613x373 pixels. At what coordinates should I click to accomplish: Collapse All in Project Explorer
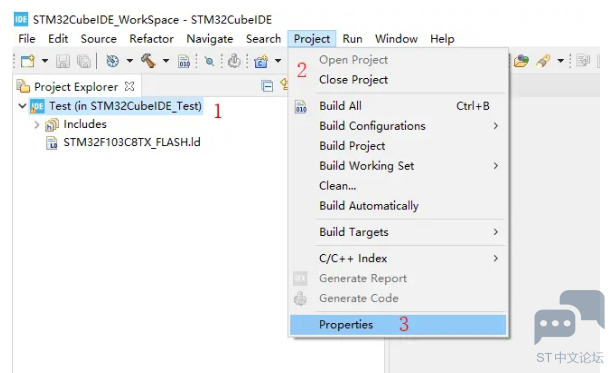point(267,86)
